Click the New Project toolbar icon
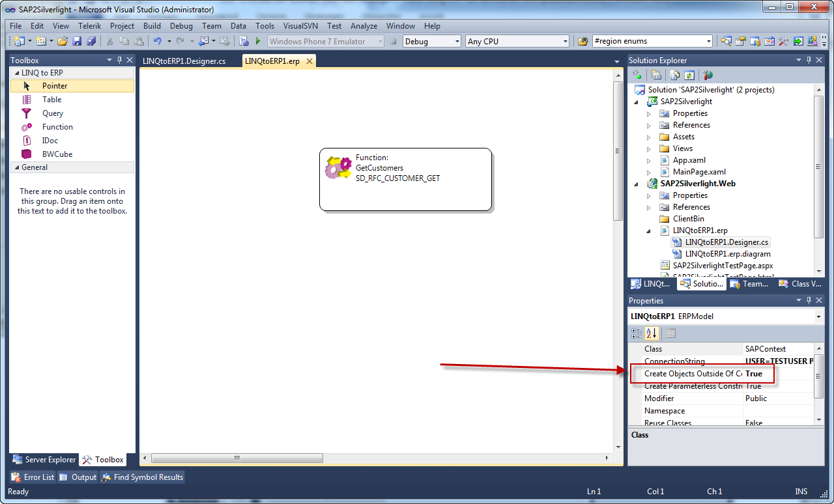This screenshot has width=834, height=504. point(19,41)
